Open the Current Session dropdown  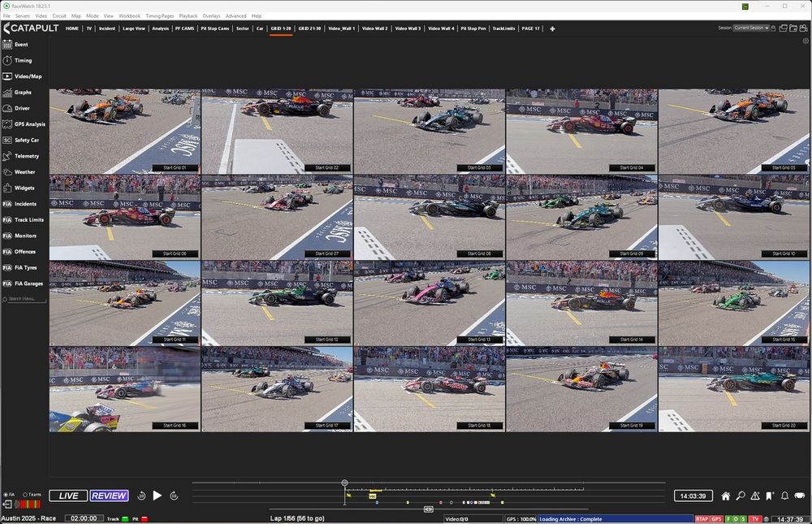click(751, 28)
